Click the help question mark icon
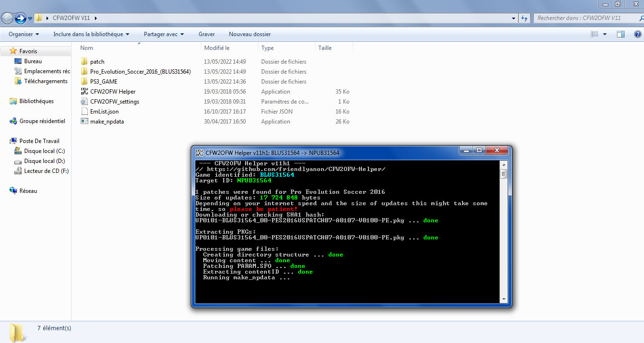The image size is (644, 343). point(637,34)
